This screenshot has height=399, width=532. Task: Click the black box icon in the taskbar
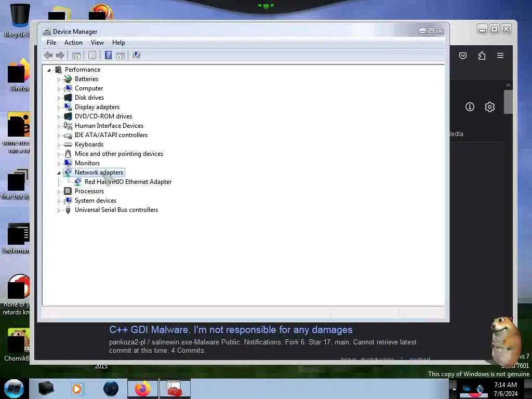(x=46, y=389)
